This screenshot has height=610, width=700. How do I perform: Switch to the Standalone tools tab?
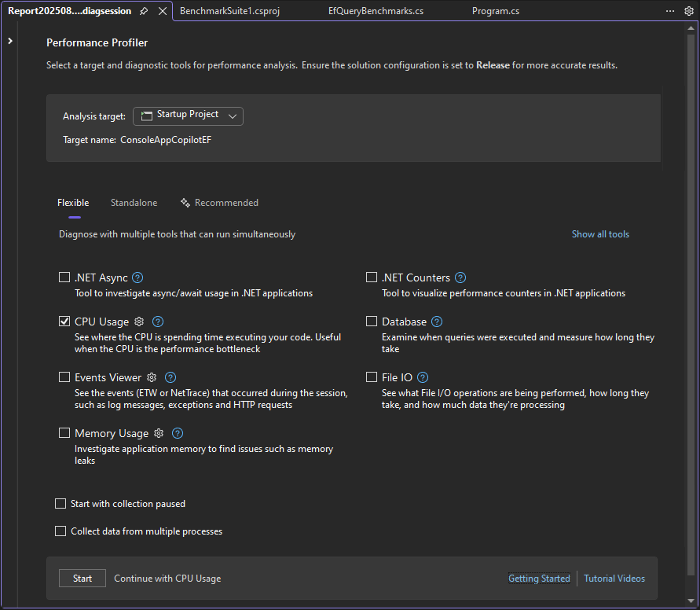134,202
